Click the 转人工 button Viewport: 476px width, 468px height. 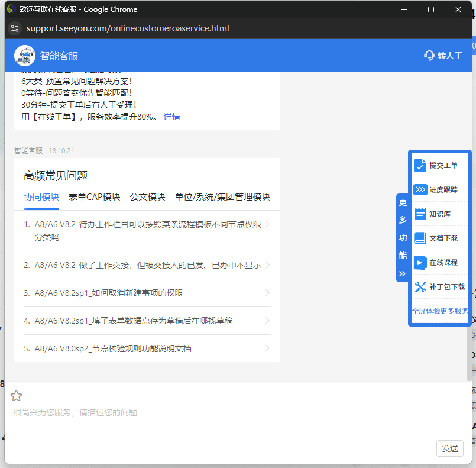point(443,56)
